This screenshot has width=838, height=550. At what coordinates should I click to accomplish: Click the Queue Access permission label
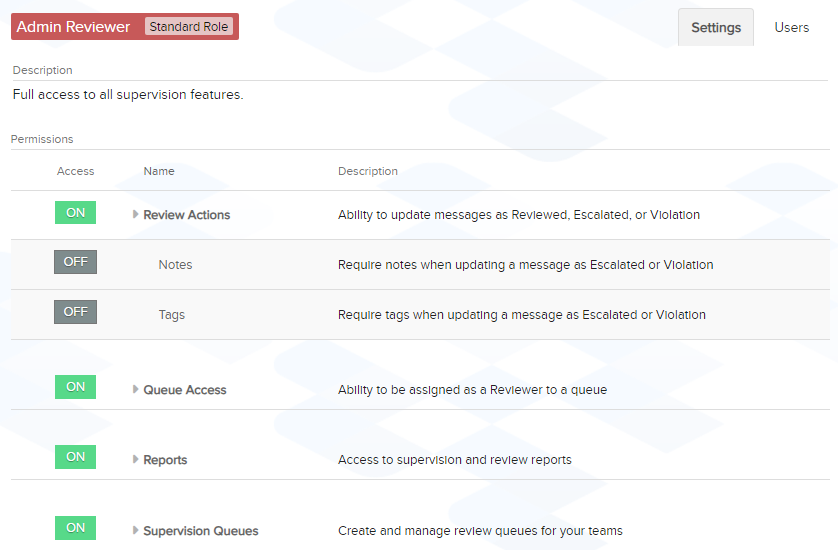pos(185,390)
